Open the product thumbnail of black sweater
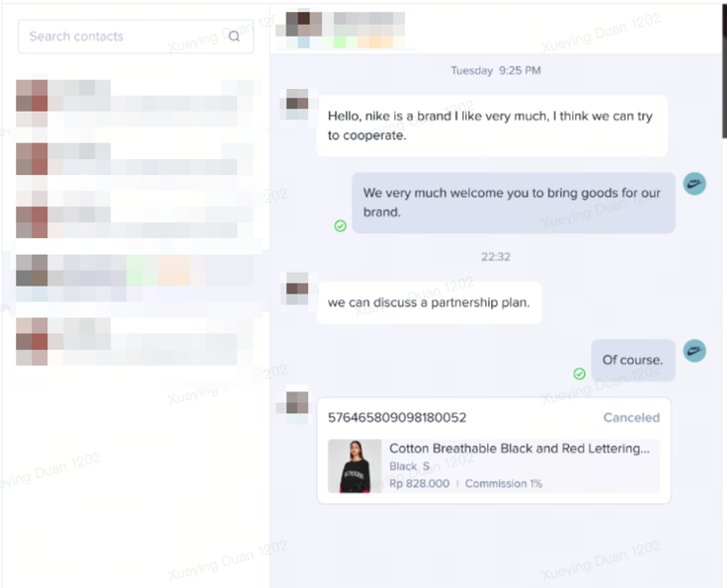Viewport: 727px width, 588px height. coord(355,466)
